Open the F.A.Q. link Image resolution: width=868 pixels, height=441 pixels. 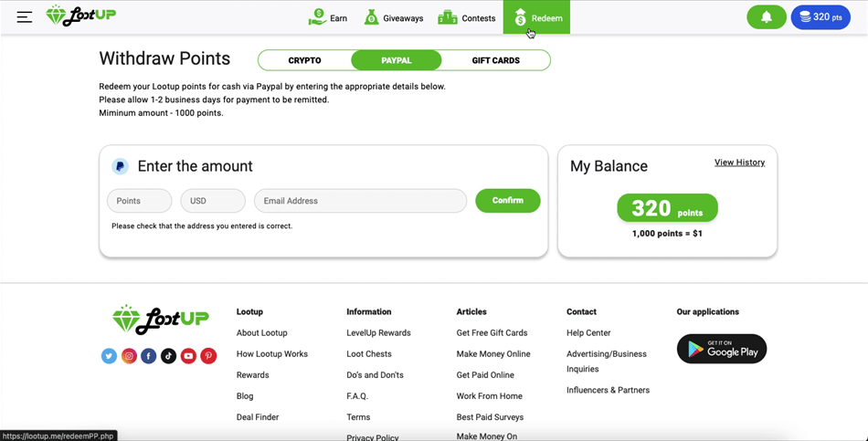coord(357,395)
